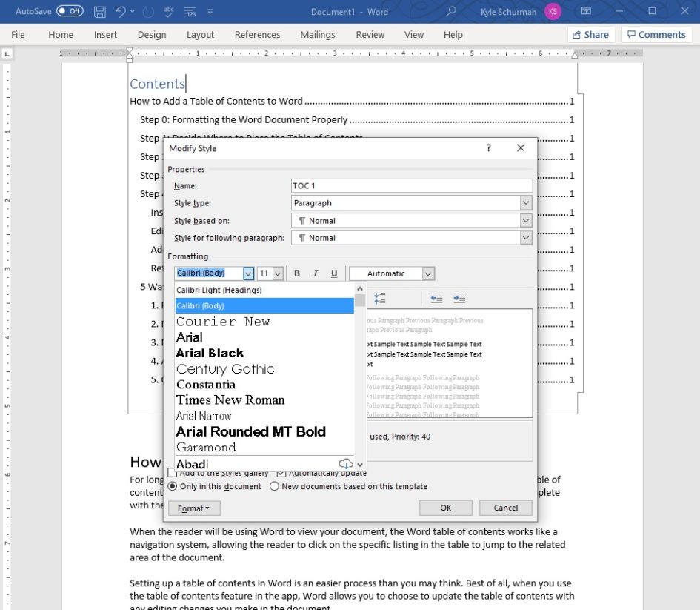The image size is (700, 610).
Task: Decrease the indent in Modify Style dialog
Action: (436, 298)
